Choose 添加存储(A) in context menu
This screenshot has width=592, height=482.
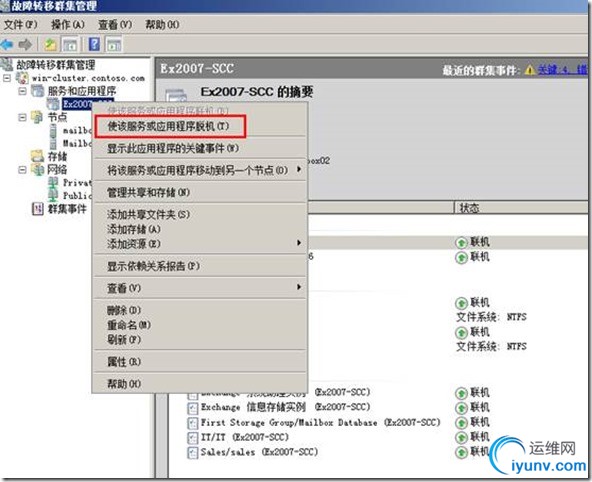[134, 229]
